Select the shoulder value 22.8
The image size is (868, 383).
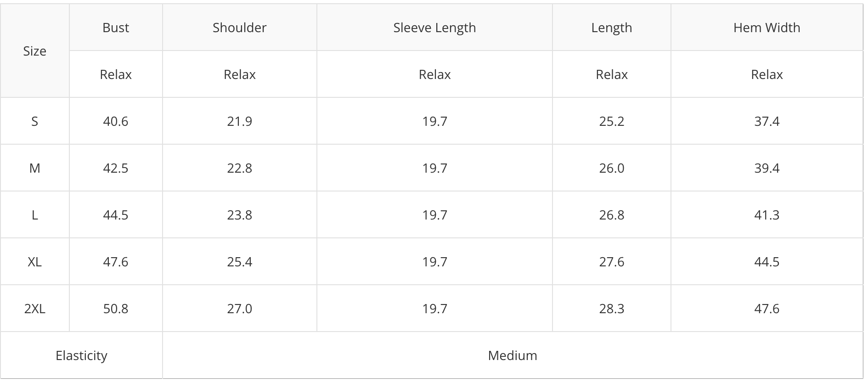[x=239, y=168]
